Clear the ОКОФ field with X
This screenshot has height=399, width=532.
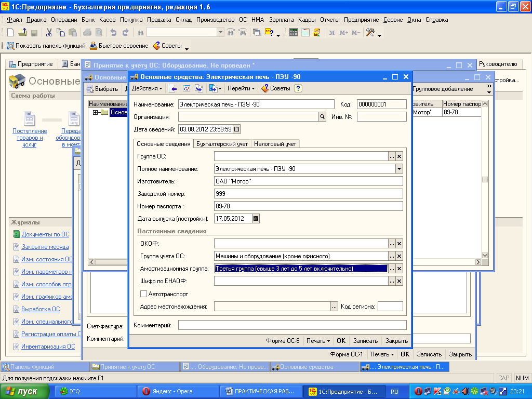pyautogui.click(x=400, y=244)
